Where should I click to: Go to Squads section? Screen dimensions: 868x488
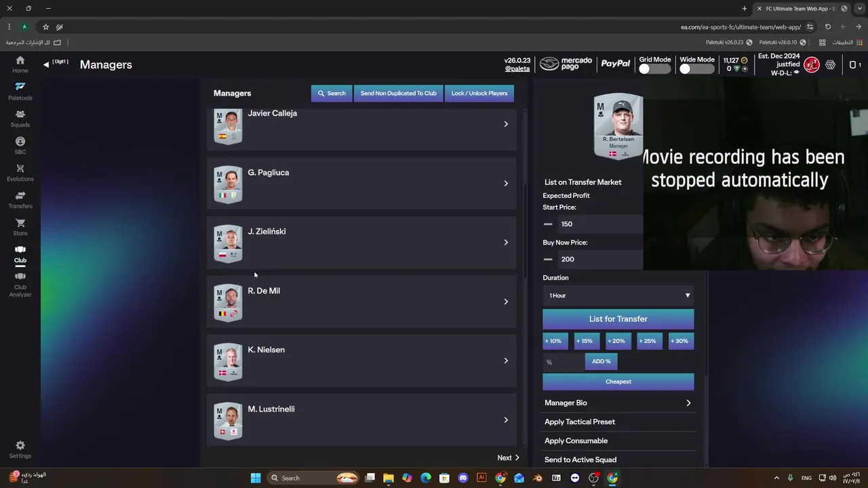click(x=20, y=119)
